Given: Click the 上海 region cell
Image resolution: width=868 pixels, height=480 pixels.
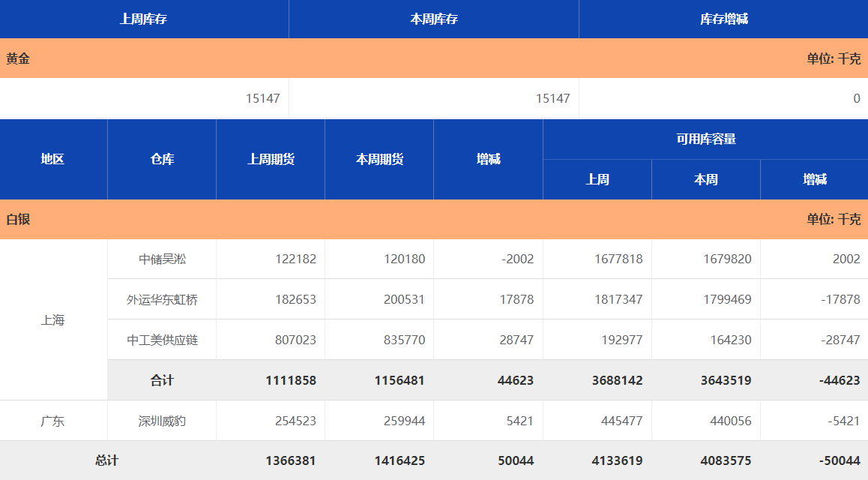Looking at the screenshot, I should click(x=52, y=320).
